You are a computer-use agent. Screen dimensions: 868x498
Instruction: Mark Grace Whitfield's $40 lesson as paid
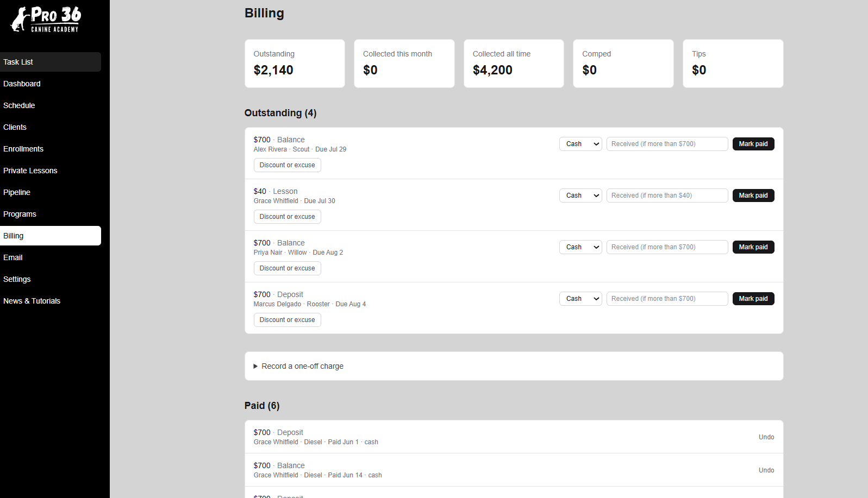coord(753,196)
